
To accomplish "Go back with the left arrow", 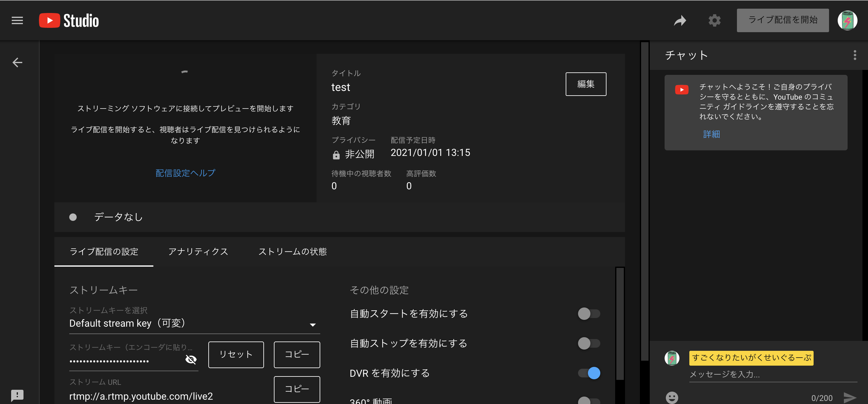I will click(x=17, y=62).
